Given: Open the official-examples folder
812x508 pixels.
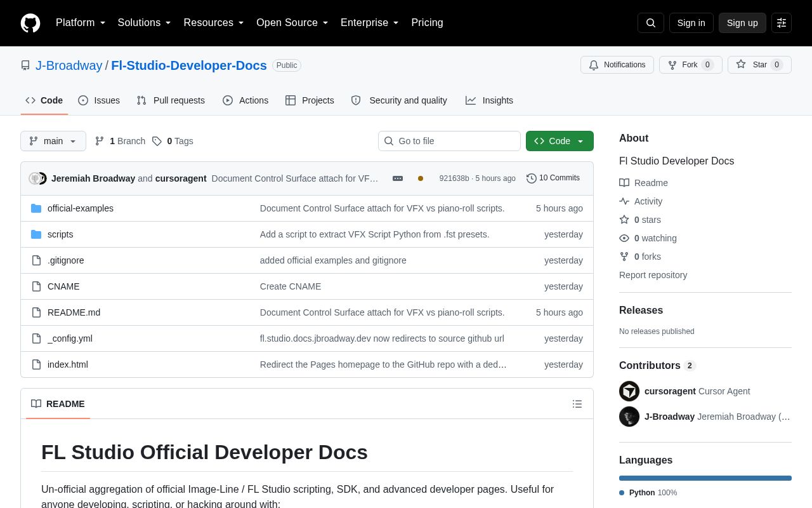Looking at the screenshot, I should coord(81,208).
